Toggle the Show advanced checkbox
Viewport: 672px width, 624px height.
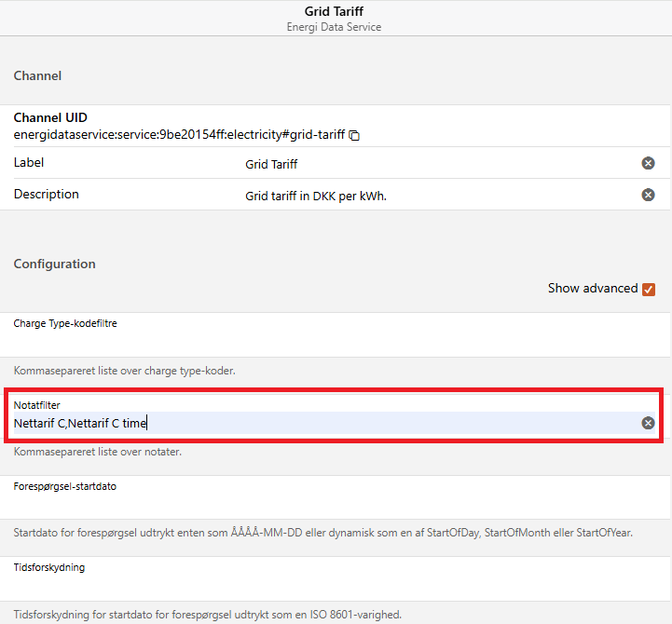[649, 289]
